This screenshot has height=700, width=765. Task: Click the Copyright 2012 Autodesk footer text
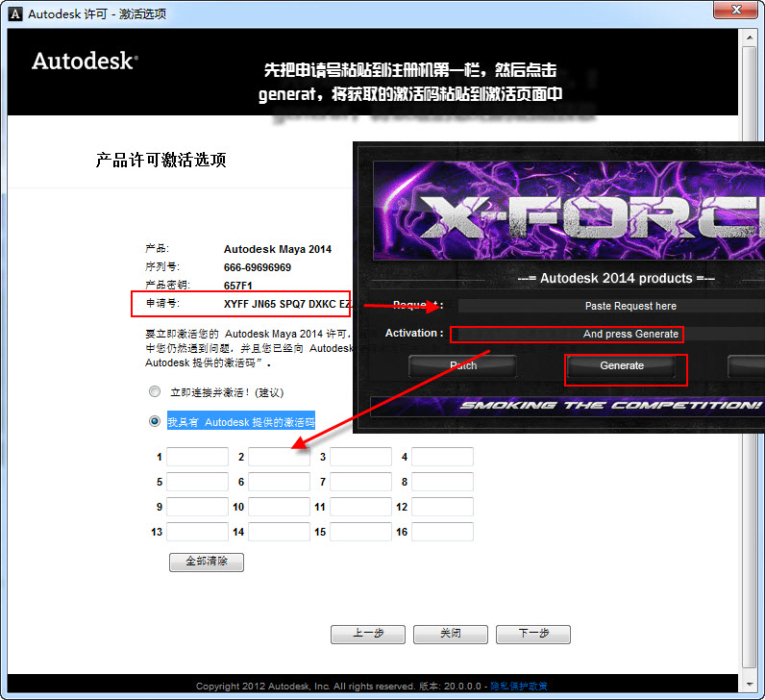(306, 686)
